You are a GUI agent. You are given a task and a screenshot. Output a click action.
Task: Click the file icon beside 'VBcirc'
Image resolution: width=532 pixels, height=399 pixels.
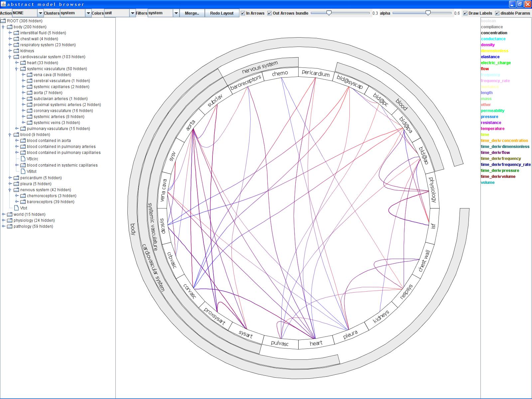[x=23, y=159]
